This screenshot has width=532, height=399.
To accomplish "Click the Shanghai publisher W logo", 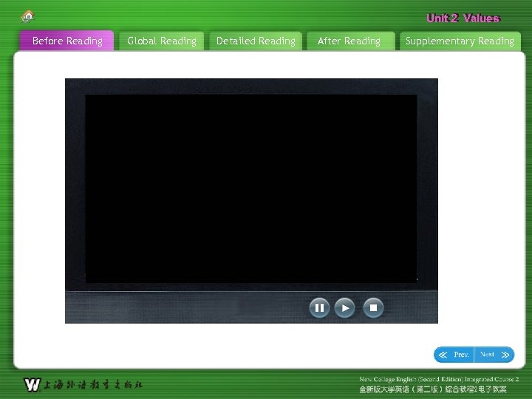I will 33,385.
